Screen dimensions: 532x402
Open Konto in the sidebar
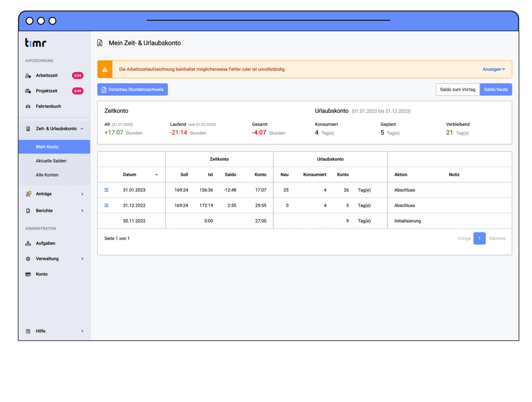pyautogui.click(x=42, y=274)
